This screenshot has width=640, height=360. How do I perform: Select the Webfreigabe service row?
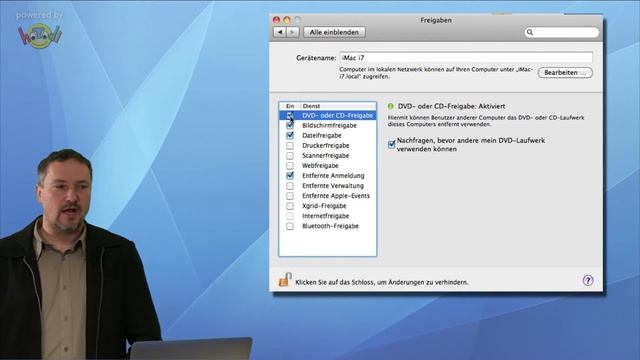[x=327, y=166]
